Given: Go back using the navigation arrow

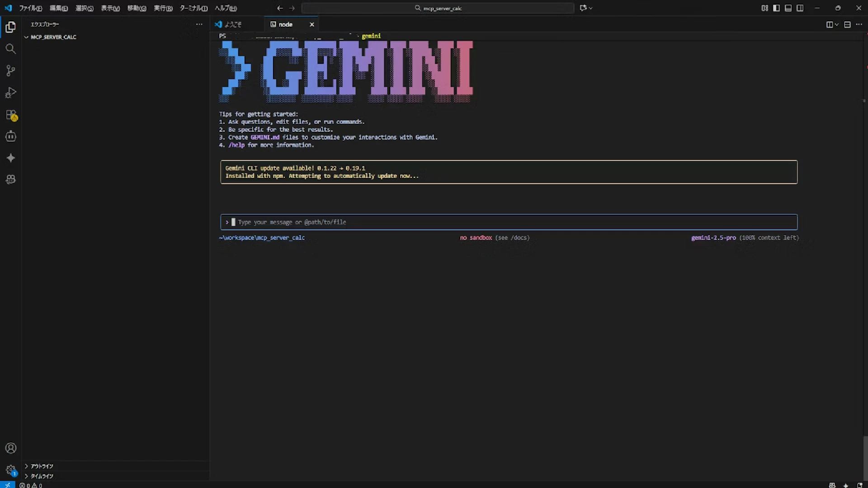Looking at the screenshot, I should click(x=280, y=8).
